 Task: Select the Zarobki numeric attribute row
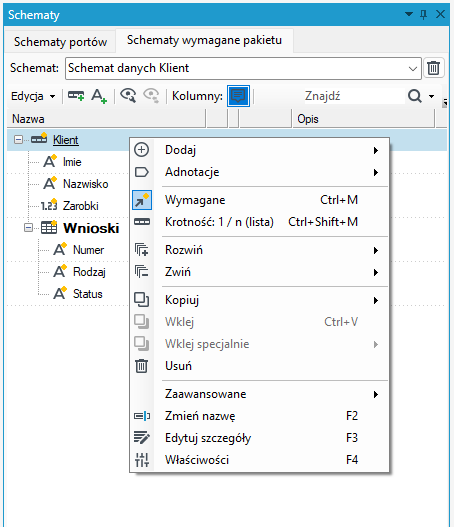81,206
